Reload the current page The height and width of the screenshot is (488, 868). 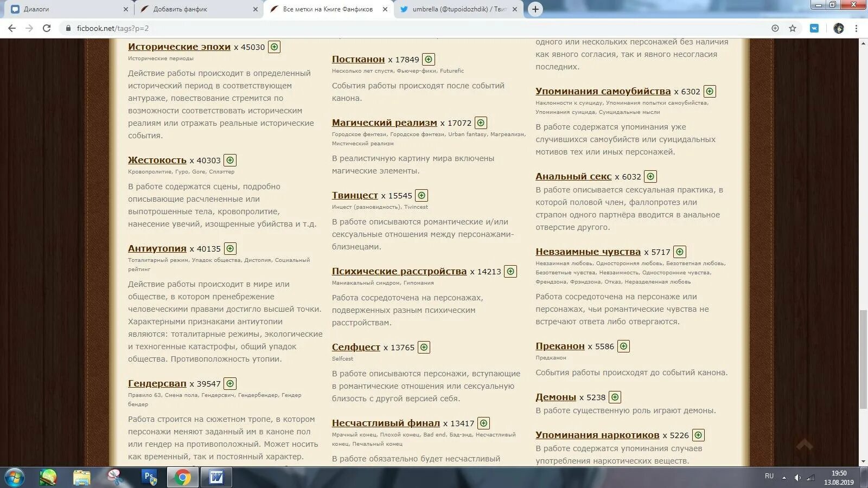click(47, 28)
